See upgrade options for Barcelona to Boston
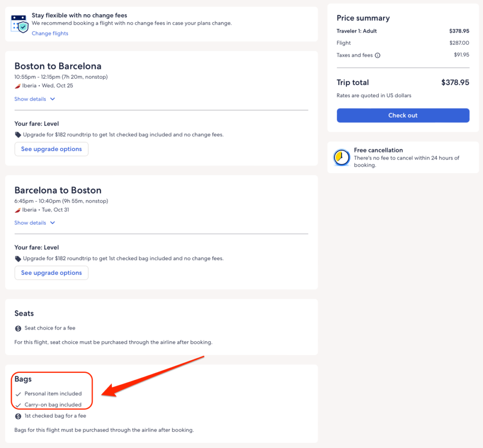The width and height of the screenshot is (483, 448). [51, 273]
